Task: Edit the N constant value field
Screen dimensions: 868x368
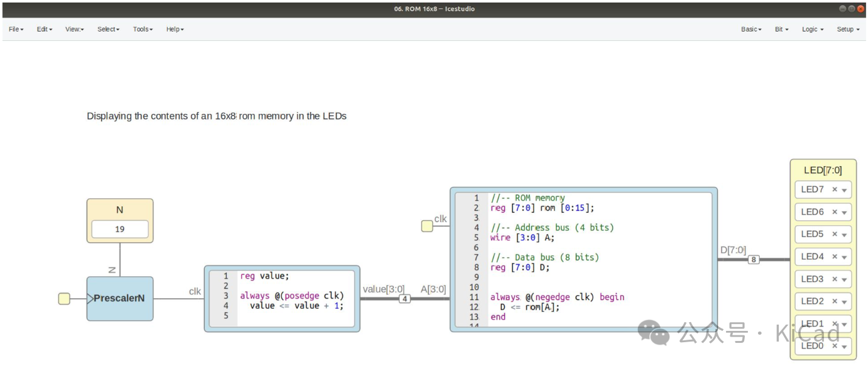Action: (x=119, y=230)
